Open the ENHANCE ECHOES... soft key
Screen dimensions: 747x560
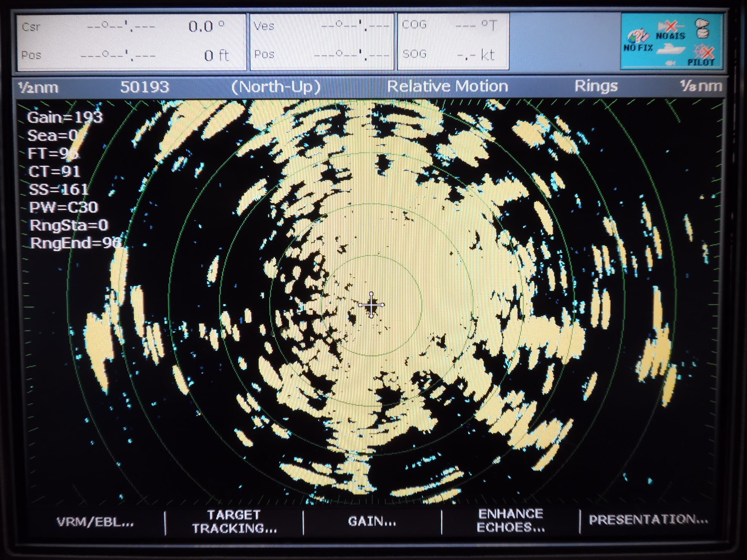[511, 520]
